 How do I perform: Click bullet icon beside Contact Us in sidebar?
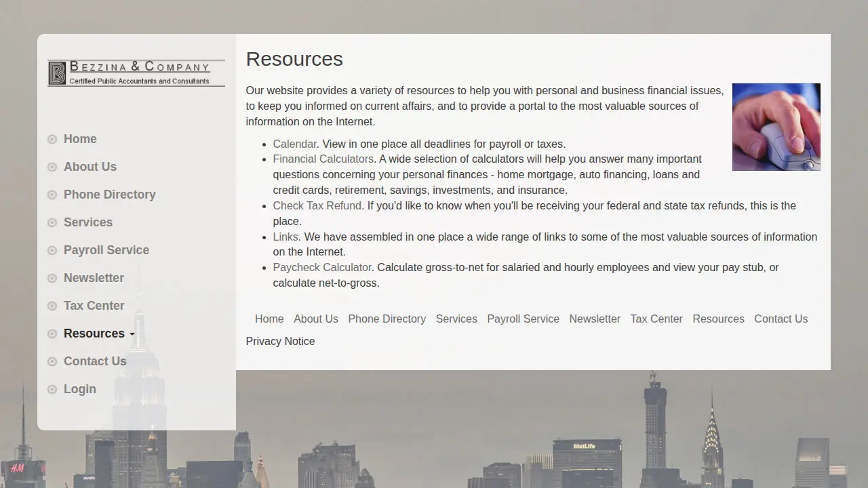coord(52,362)
